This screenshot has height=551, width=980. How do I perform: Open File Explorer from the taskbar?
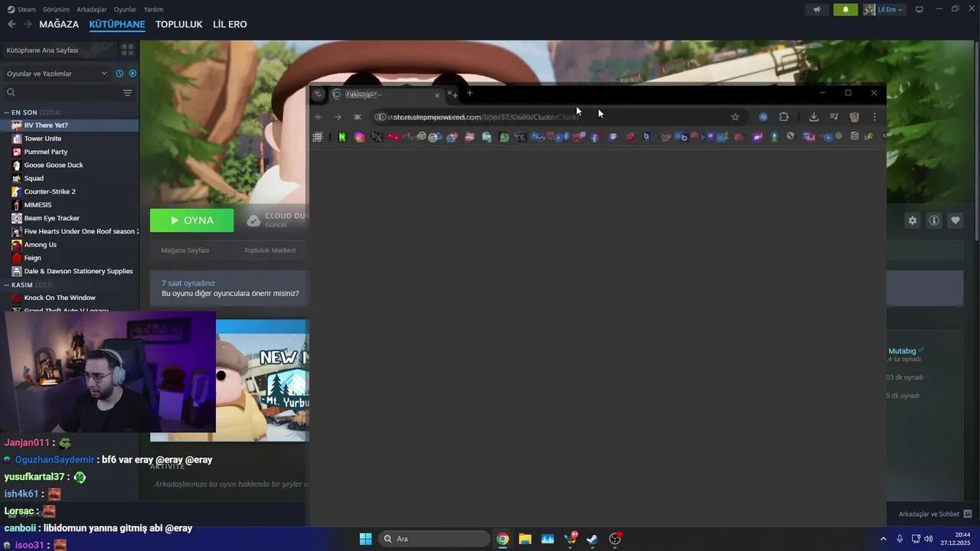(x=525, y=539)
